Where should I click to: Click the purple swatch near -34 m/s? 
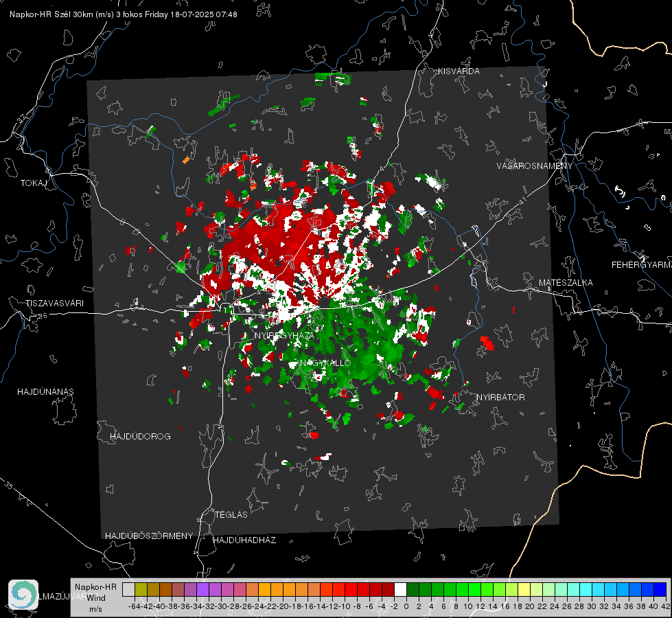202,589
